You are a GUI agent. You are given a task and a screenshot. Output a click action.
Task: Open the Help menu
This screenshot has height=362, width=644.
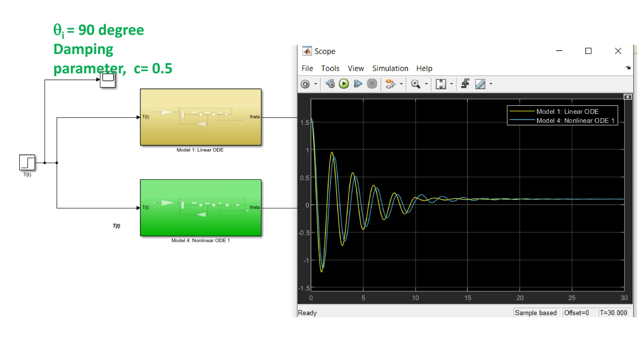(424, 68)
